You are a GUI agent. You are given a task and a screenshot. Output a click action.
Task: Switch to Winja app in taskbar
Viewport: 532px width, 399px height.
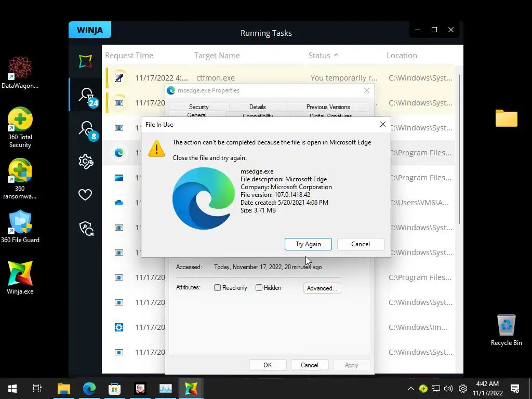coord(191,389)
